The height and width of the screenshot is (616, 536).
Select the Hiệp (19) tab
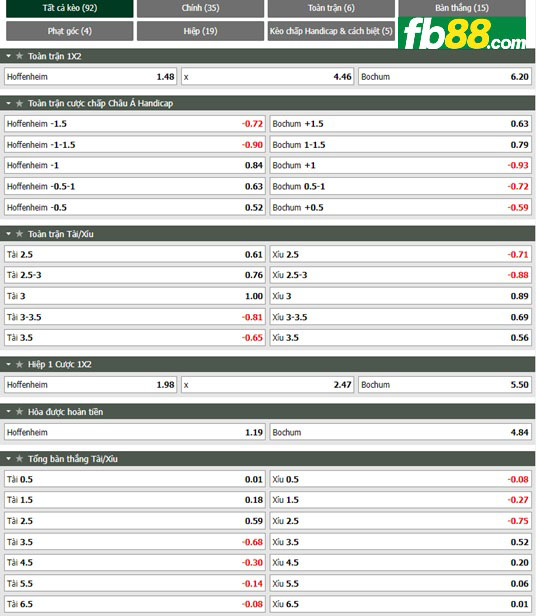point(200,31)
